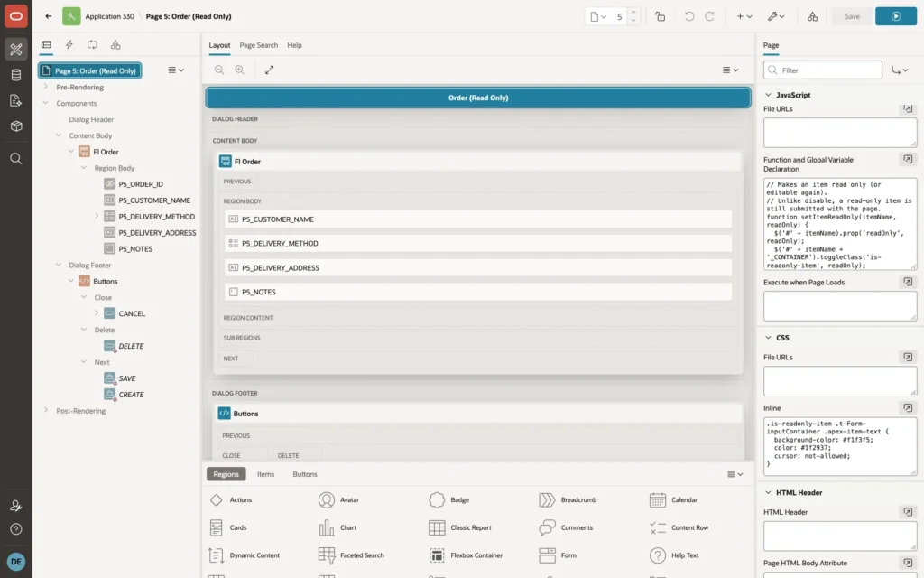This screenshot has width=924, height=578.
Task: Switch to Dynamic Actions lightning tab
Action: [x=69, y=45]
